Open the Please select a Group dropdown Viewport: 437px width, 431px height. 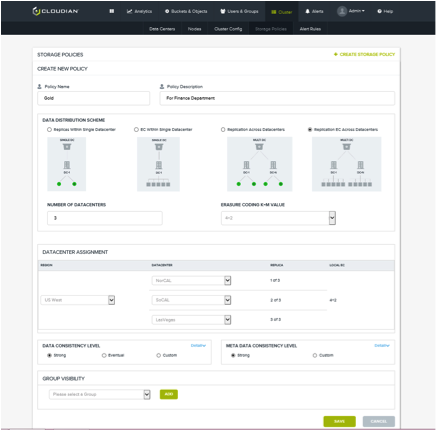pyautogui.click(x=100, y=394)
